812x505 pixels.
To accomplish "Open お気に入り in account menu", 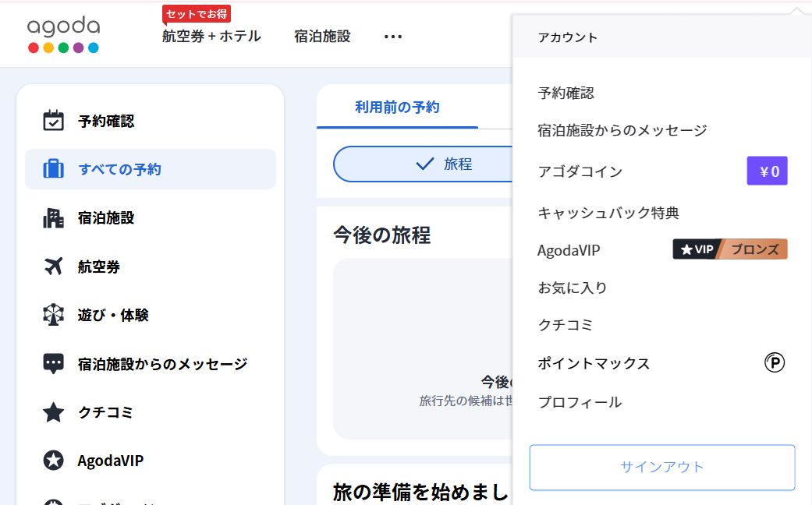I will 572,288.
